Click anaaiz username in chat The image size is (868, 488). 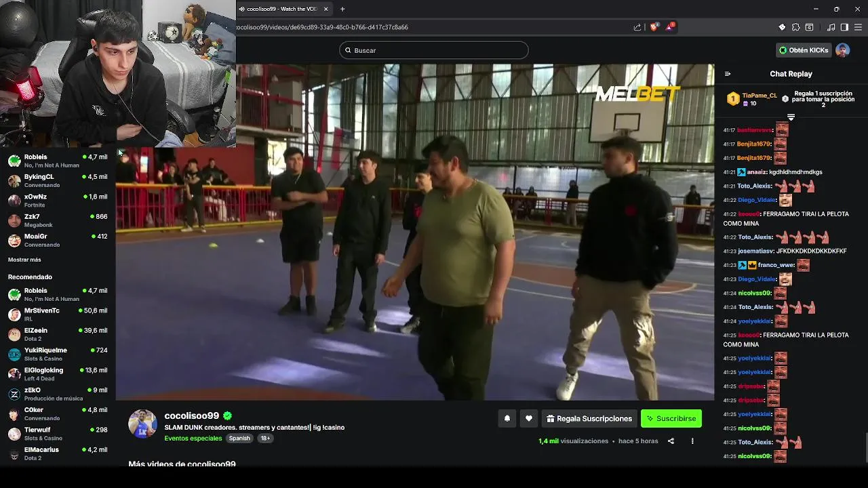click(x=756, y=172)
